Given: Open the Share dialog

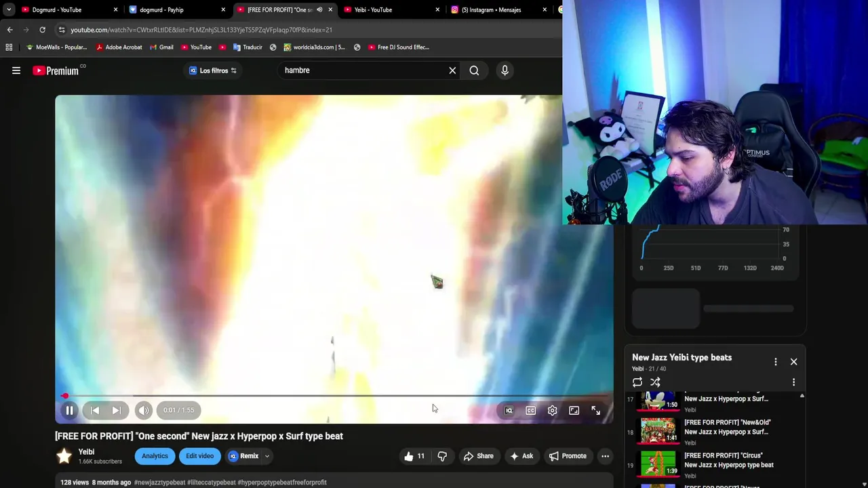Looking at the screenshot, I should [478, 456].
